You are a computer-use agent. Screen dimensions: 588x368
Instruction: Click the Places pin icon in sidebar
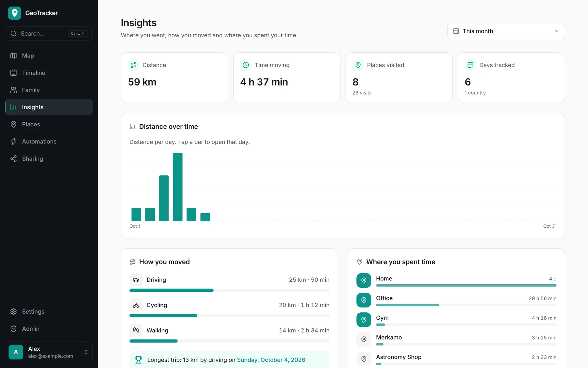point(13,124)
